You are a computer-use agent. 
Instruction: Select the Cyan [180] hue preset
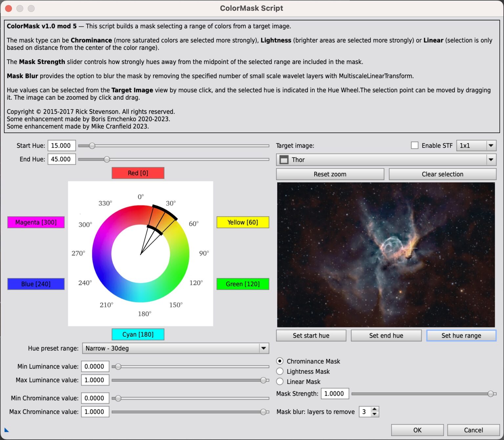tap(138, 334)
